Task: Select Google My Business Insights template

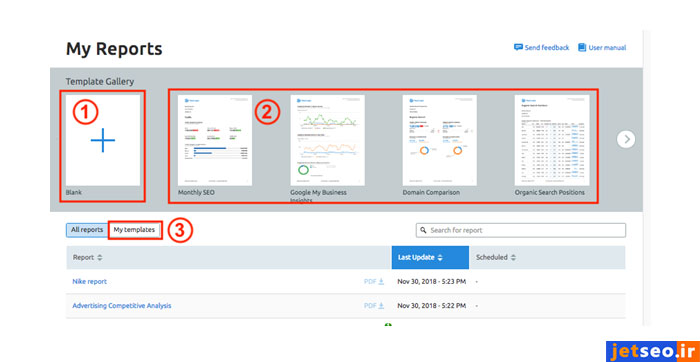Action: point(327,140)
